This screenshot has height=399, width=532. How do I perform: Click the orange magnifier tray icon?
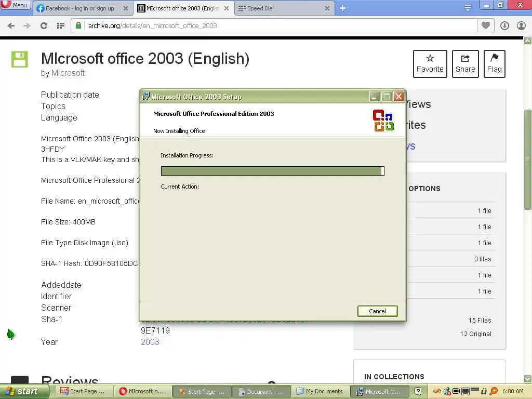pyautogui.click(x=494, y=391)
